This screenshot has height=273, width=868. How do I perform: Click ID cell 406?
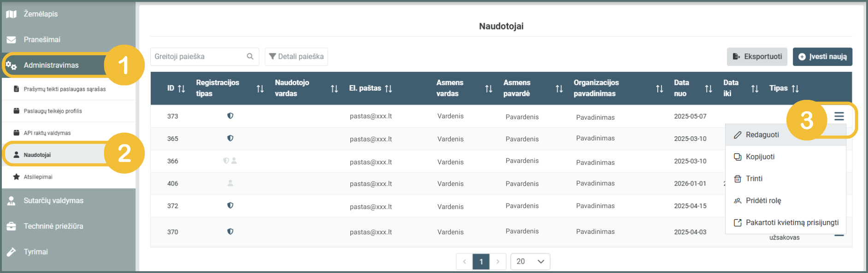pyautogui.click(x=173, y=184)
